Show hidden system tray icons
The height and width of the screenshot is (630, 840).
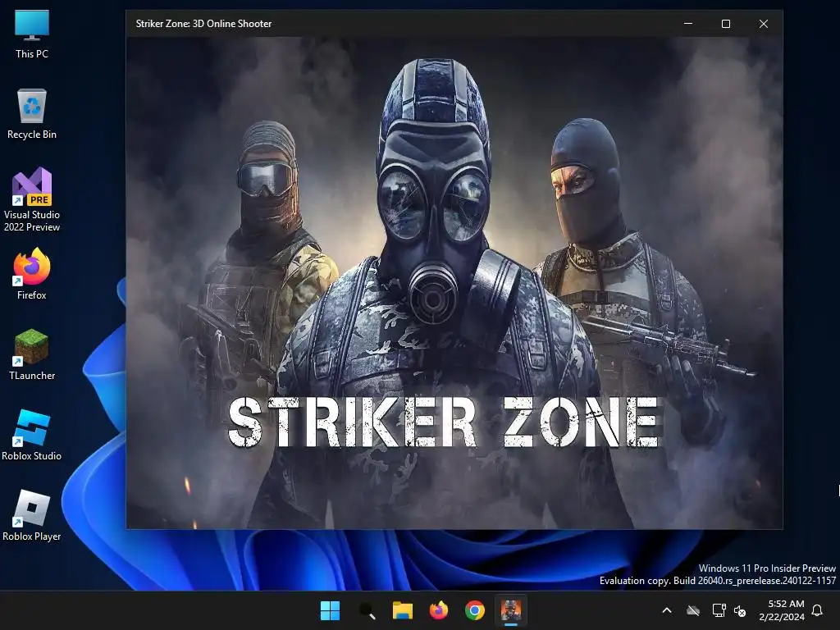(667, 610)
